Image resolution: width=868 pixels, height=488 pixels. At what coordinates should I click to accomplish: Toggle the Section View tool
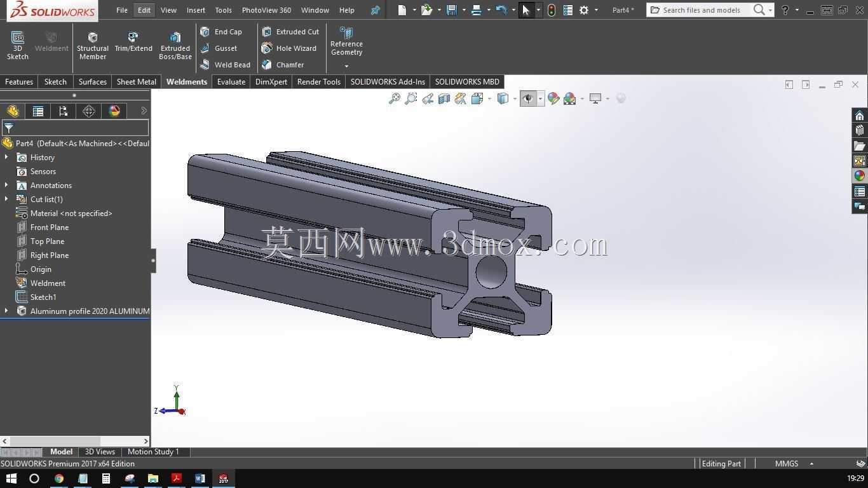tap(444, 98)
